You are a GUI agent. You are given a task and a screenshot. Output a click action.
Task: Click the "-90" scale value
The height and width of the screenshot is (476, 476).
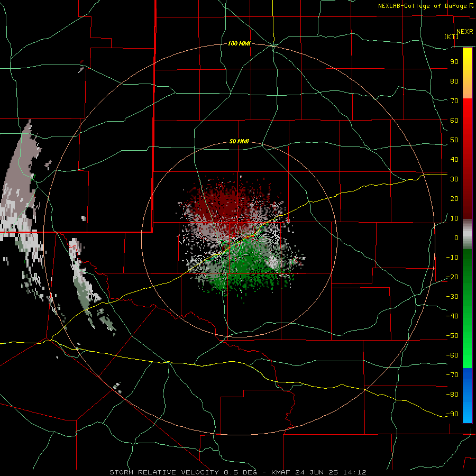452,414
